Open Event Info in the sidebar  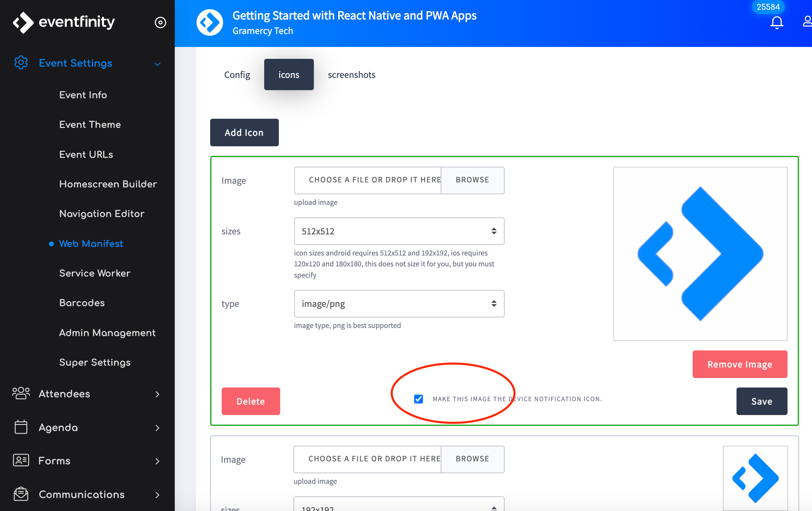(83, 95)
